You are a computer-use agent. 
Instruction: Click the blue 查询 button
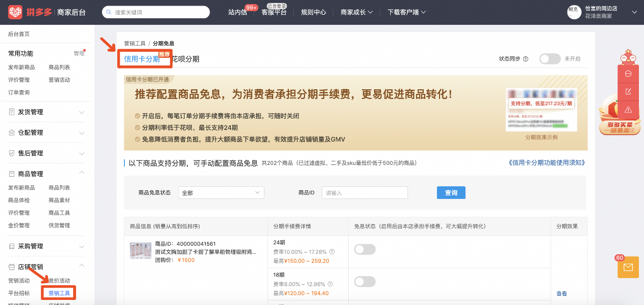coord(451,193)
